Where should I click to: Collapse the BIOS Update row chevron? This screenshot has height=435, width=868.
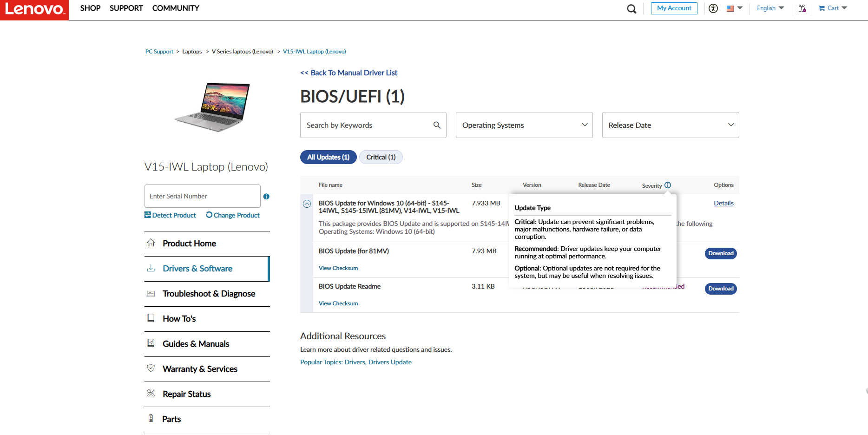click(307, 204)
